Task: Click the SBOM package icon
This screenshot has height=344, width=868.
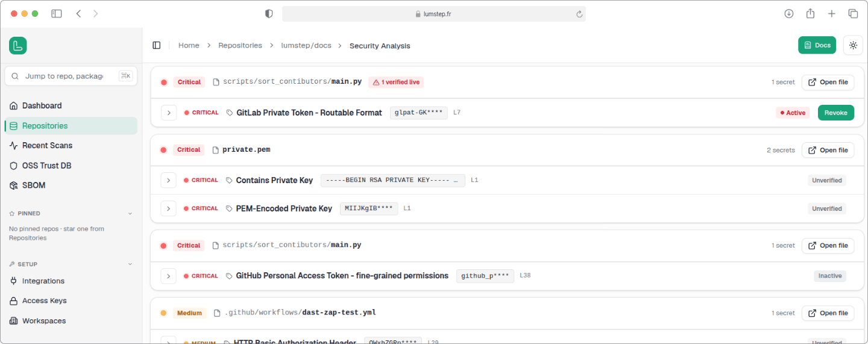Action: click(x=14, y=185)
